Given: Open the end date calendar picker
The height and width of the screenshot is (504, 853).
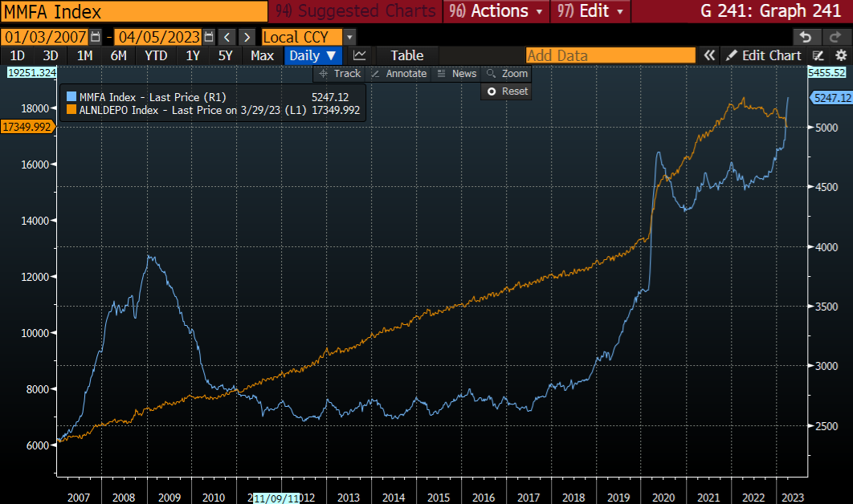Looking at the screenshot, I should tap(209, 37).
